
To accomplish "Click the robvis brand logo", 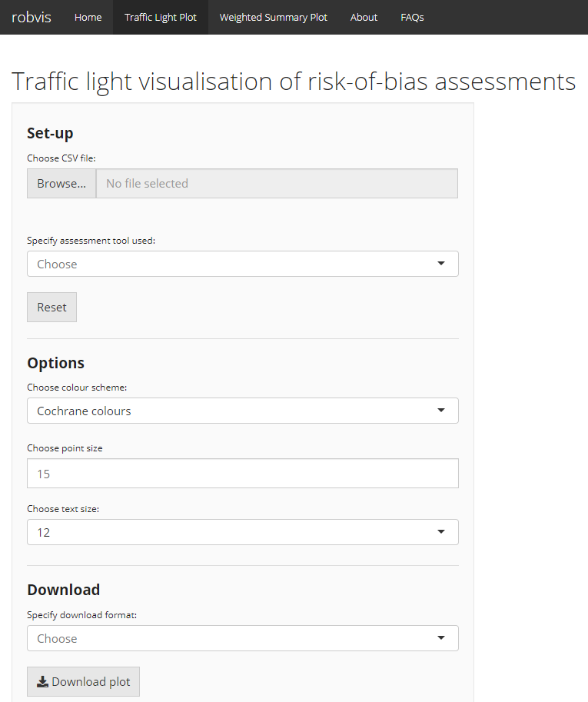I will pyautogui.click(x=32, y=17).
